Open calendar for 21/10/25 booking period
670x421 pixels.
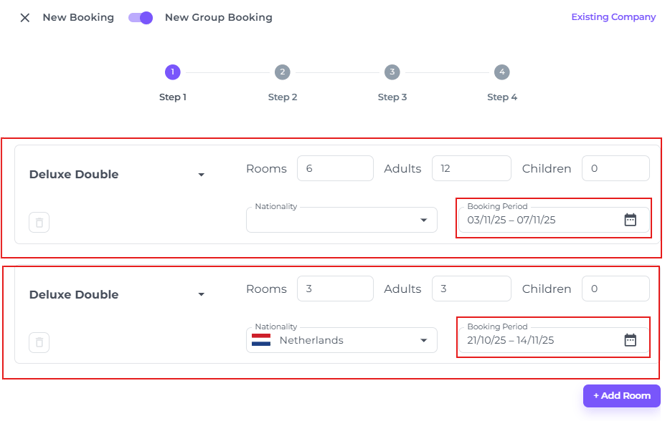pos(630,340)
